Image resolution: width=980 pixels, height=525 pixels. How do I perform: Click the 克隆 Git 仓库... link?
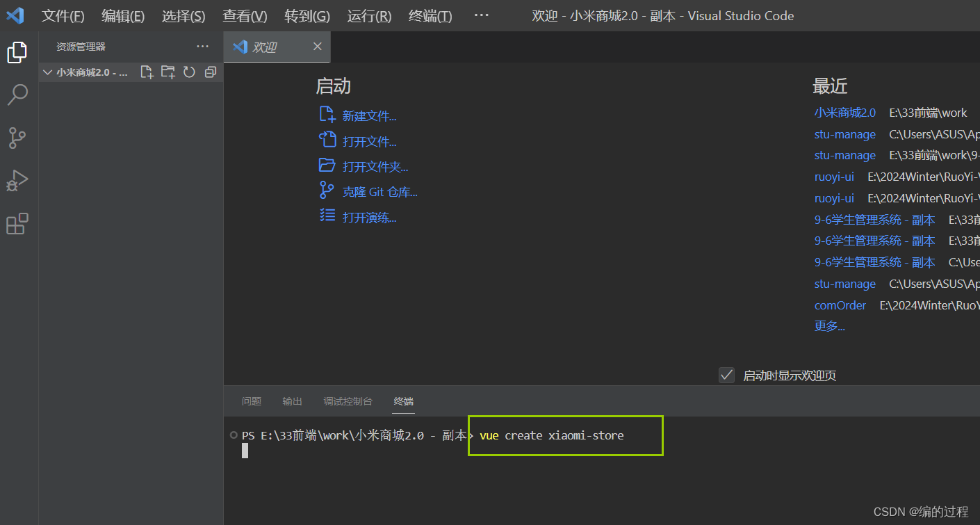pyautogui.click(x=380, y=192)
